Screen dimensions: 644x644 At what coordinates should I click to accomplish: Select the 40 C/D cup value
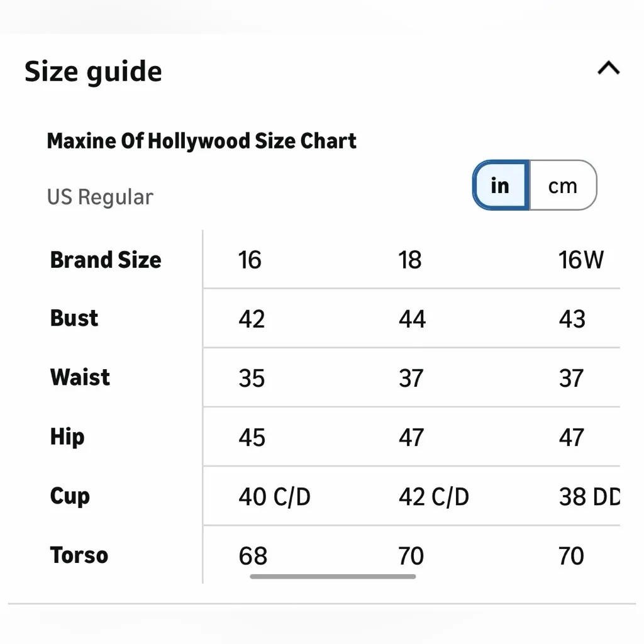point(274,496)
